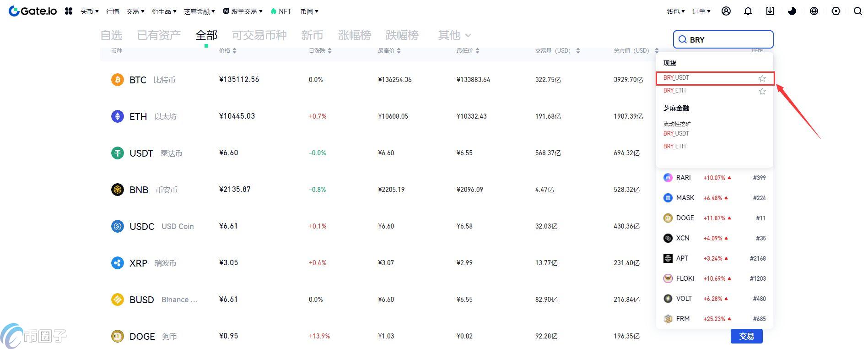Expand the 钱包 dropdown

(x=676, y=11)
